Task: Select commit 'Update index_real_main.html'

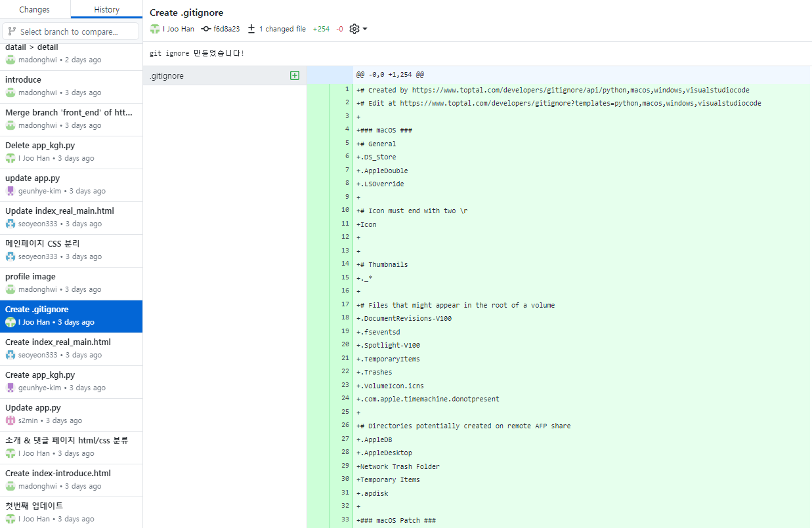Action: pos(71,218)
